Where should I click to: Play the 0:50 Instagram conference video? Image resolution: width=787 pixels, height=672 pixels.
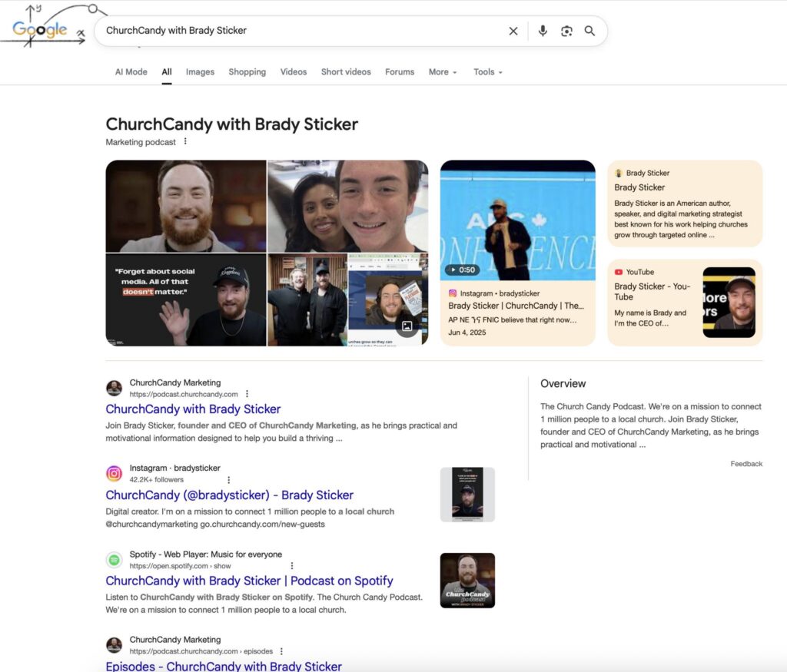[x=517, y=221]
